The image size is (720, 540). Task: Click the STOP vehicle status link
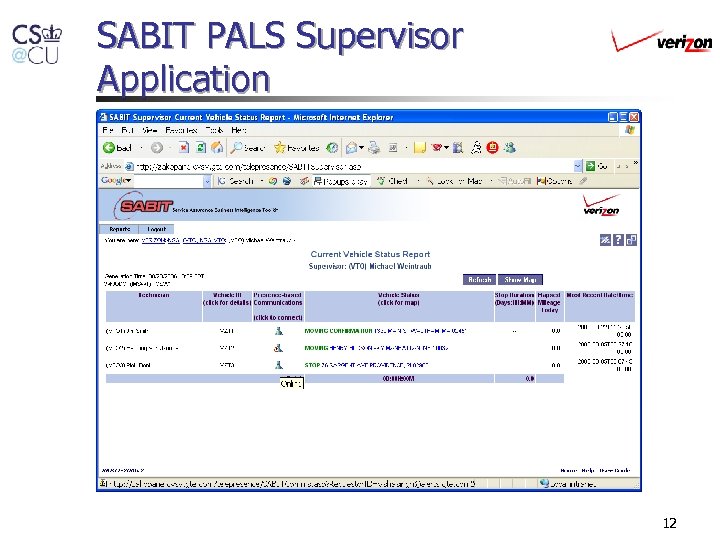tap(366, 365)
